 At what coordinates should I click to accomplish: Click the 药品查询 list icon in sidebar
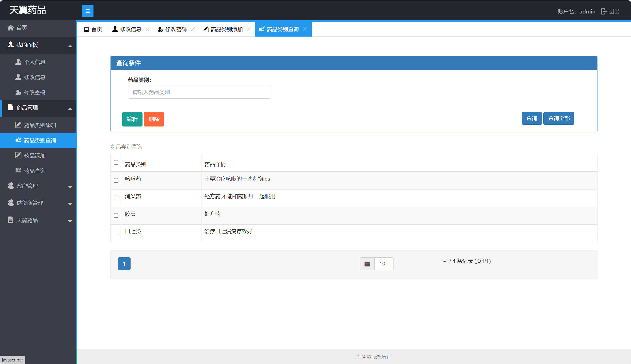point(18,170)
